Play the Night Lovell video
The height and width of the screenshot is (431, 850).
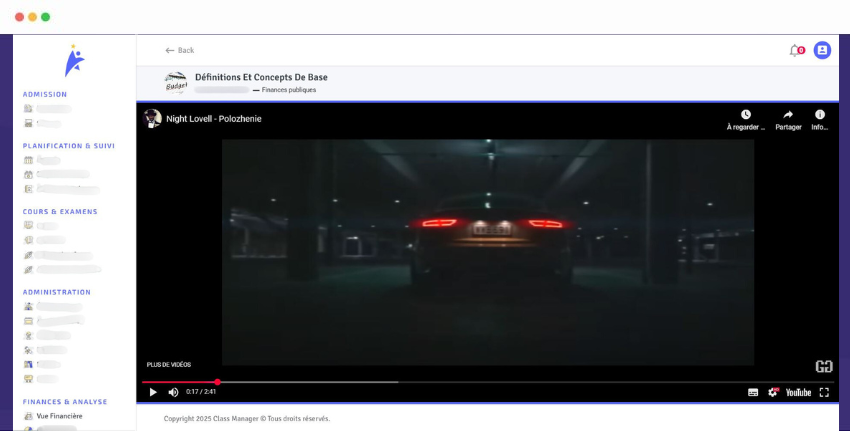tap(153, 392)
